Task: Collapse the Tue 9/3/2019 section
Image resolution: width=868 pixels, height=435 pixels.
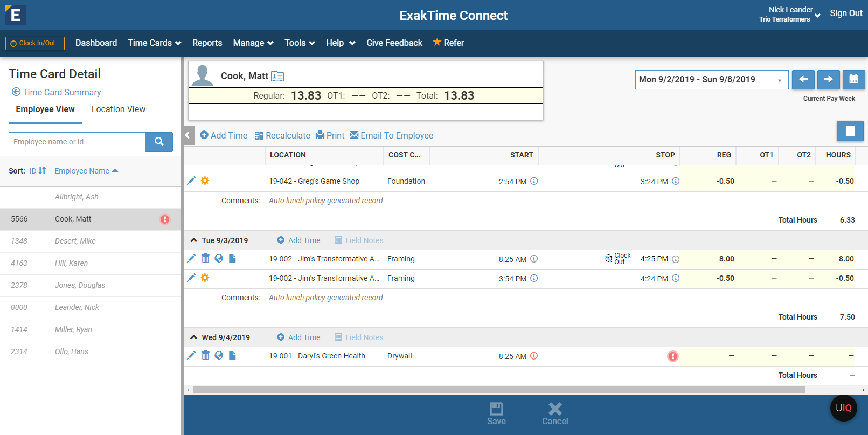Action: (193, 240)
